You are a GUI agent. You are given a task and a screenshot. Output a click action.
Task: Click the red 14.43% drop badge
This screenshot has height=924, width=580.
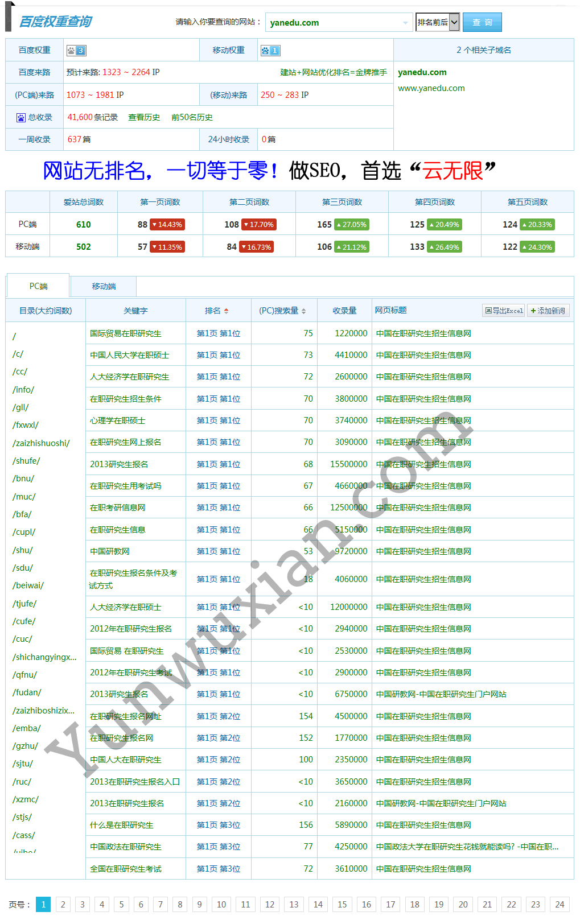pos(167,225)
